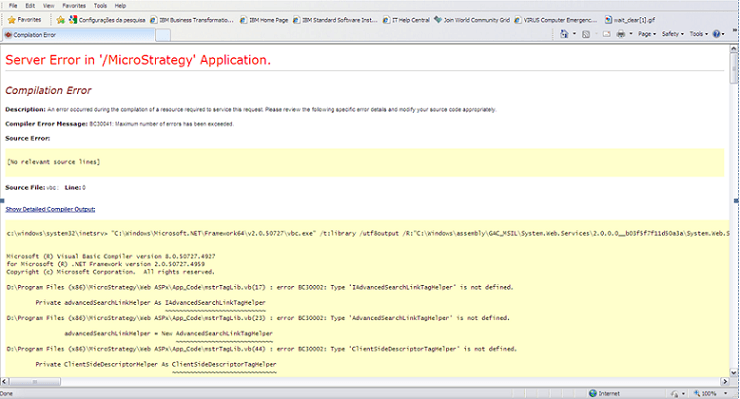Screen dimensions: 740x399
Task: Click the Add to Favorites Bar star icon
Action: point(60,20)
